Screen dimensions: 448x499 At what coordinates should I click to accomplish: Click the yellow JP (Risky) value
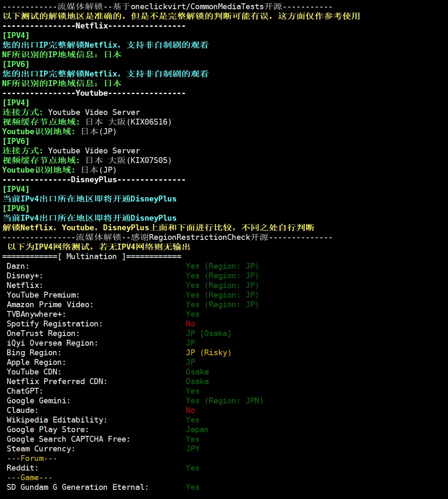[209, 353]
